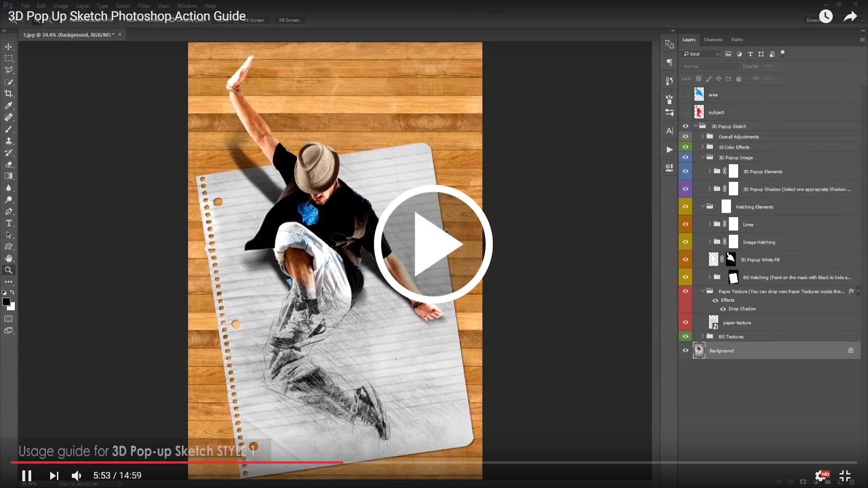The image size is (868, 488).
Task: Select the Eraser tool
Action: point(9,164)
